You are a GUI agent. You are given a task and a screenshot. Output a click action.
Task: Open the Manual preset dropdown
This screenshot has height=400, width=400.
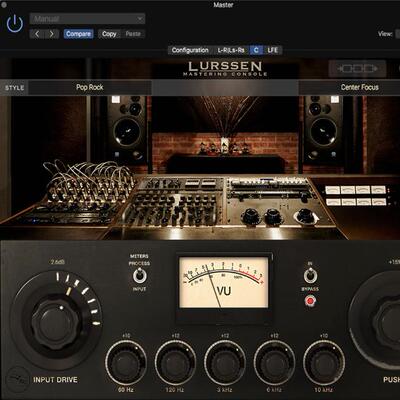click(87, 19)
